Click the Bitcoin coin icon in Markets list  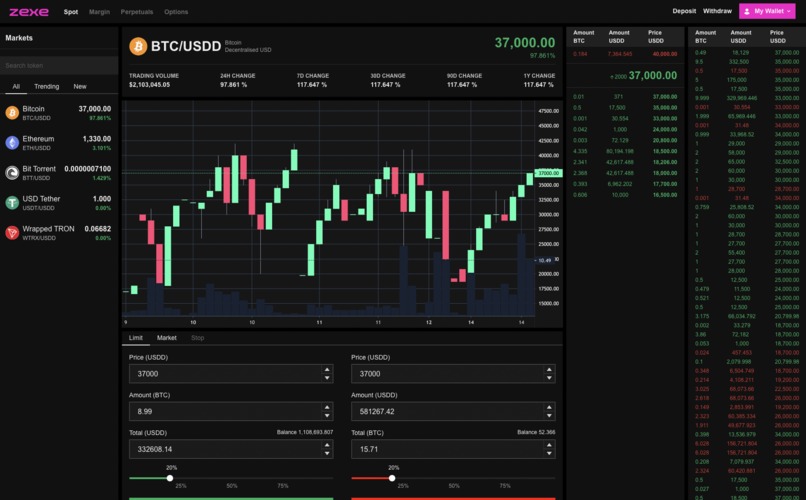[12, 113]
